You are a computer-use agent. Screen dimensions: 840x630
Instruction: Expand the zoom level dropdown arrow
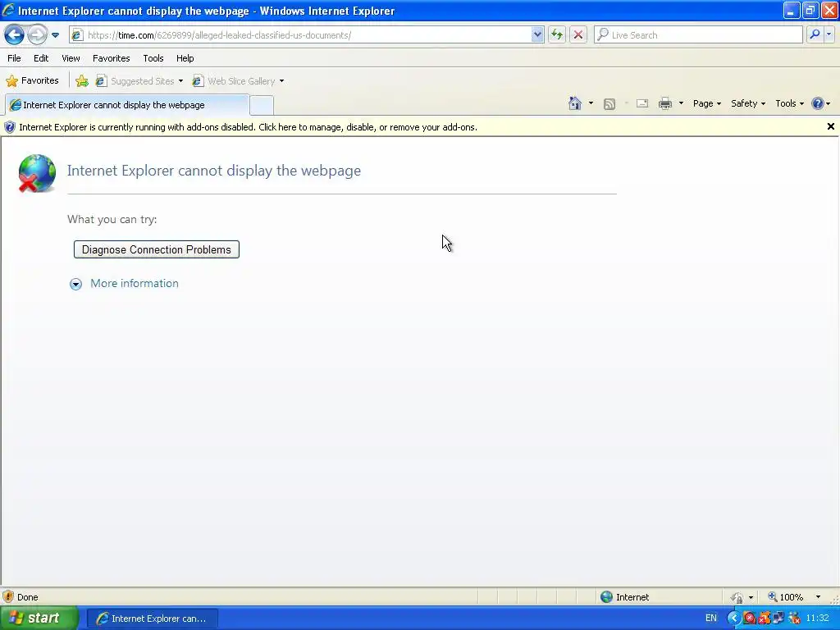click(x=818, y=597)
